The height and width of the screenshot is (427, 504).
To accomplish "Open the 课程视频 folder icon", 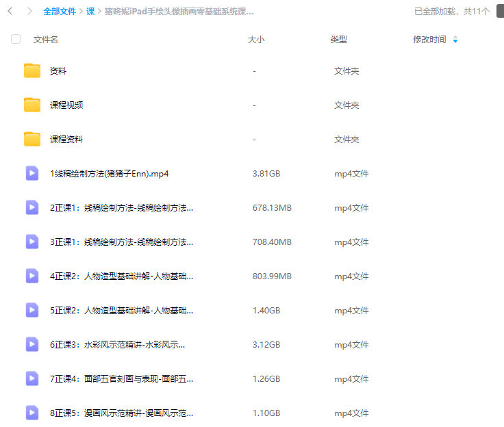I will click(32, 105).
